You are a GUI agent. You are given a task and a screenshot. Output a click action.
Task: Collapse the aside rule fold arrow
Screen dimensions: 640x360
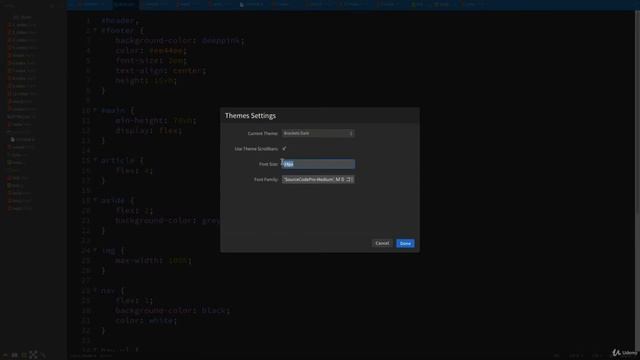(x=95, y=201)
